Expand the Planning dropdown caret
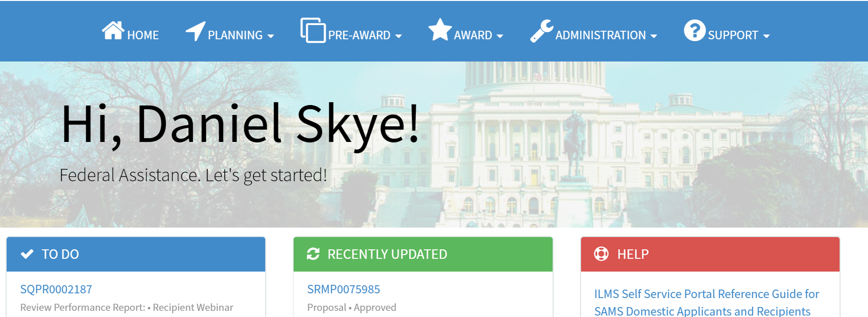Screen dimensions: 868x317 click(x=271, y=36)
